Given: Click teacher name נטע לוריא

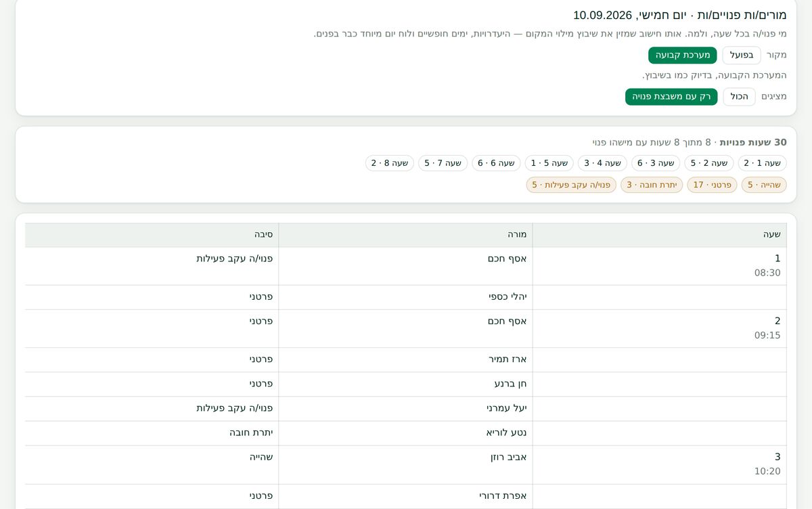Looking at the screenshot, I should (x=506, y=433).
